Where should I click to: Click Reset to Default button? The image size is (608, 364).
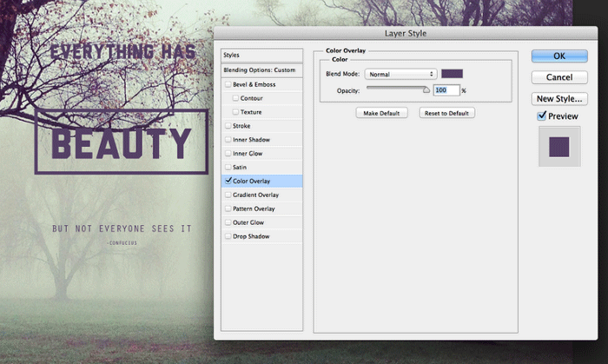click(x=446, y=113)
